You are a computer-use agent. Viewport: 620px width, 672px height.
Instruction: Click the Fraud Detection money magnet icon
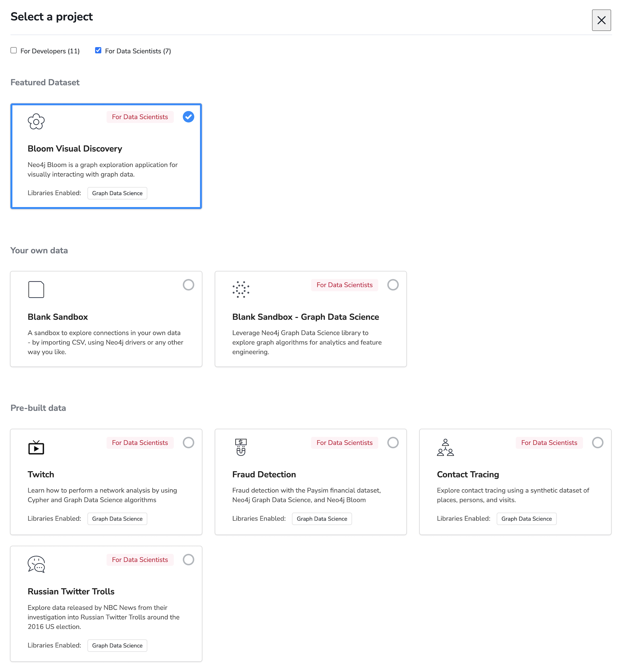pos(241,447)
